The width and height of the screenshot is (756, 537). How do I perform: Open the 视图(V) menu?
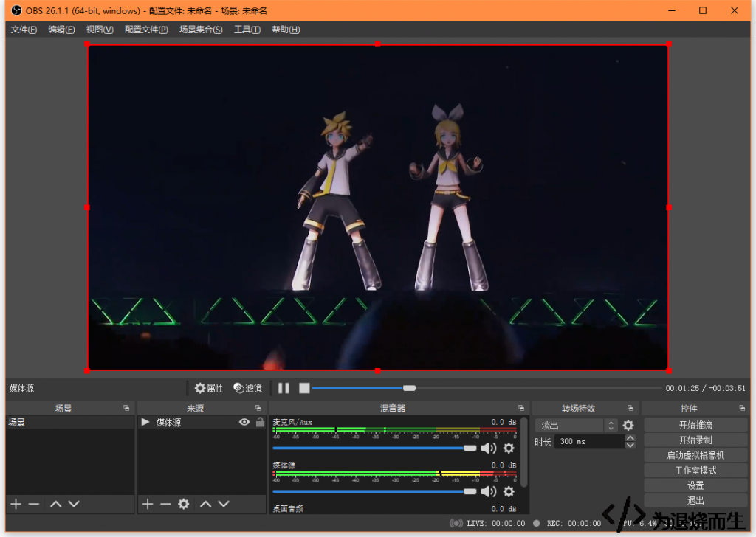(100, 30)
